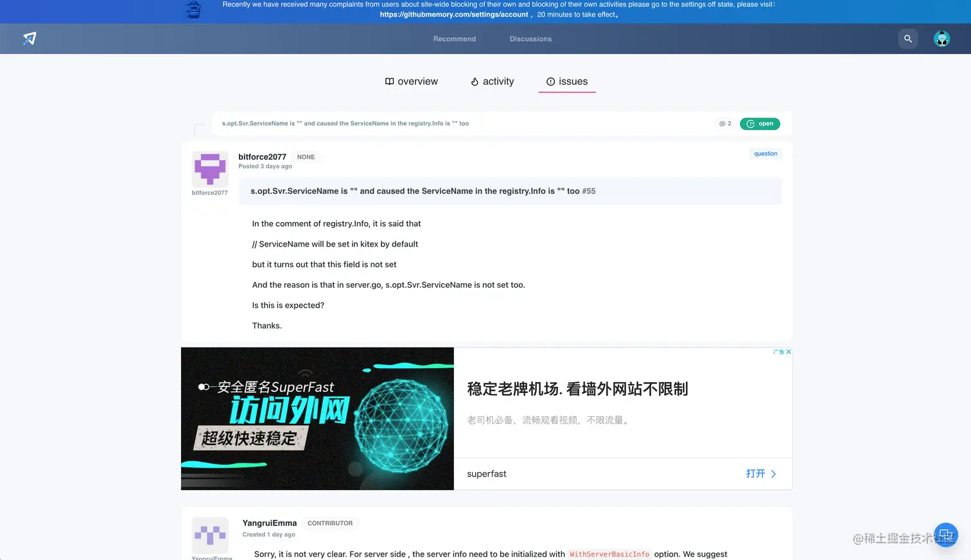
Task: Select the issues tab
Action: (x=567, y=82)
